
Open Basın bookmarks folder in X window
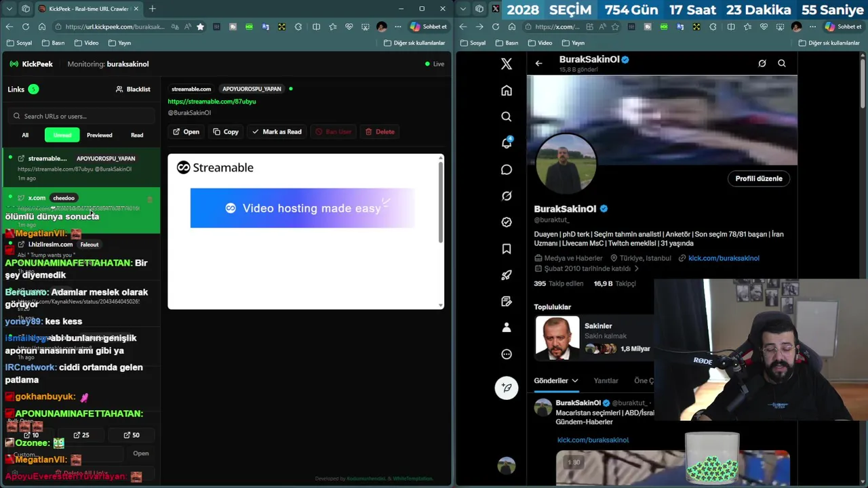point(507,43)
